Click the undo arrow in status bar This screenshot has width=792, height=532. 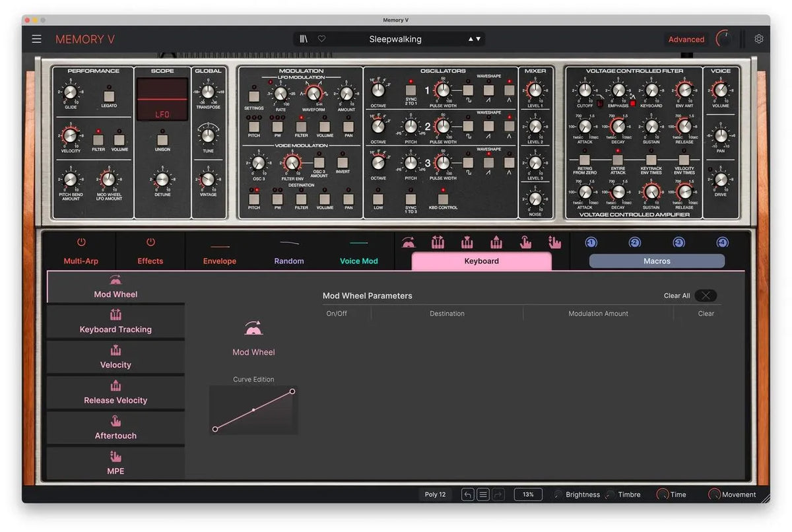[x=468, y=494]
